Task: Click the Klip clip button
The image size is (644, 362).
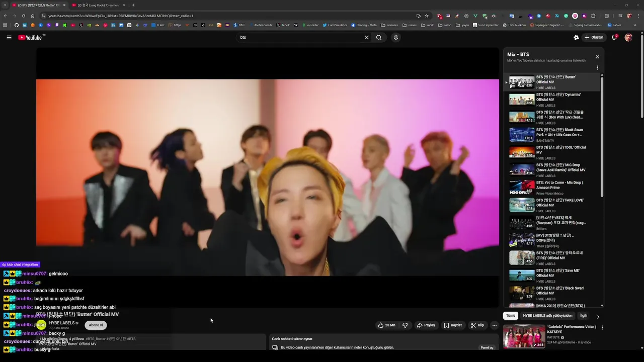Action: tap(477, 325)
